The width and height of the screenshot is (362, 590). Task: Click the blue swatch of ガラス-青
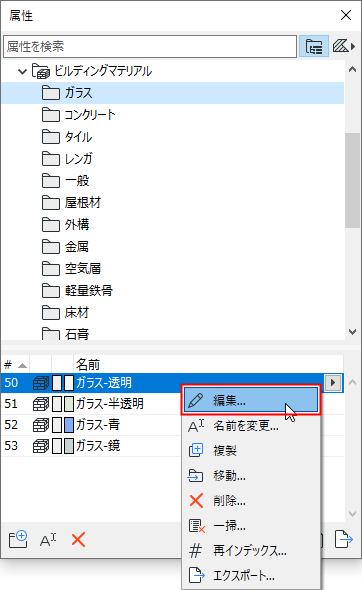coord(69,425)
